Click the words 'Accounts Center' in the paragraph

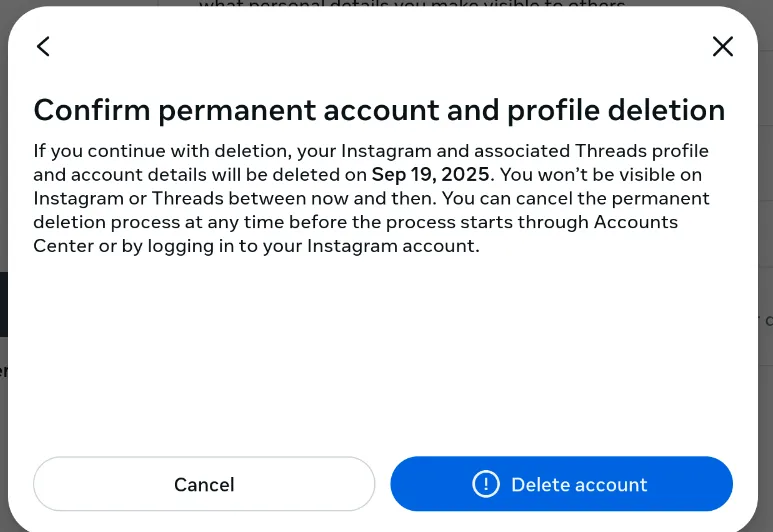click(355, 234)
